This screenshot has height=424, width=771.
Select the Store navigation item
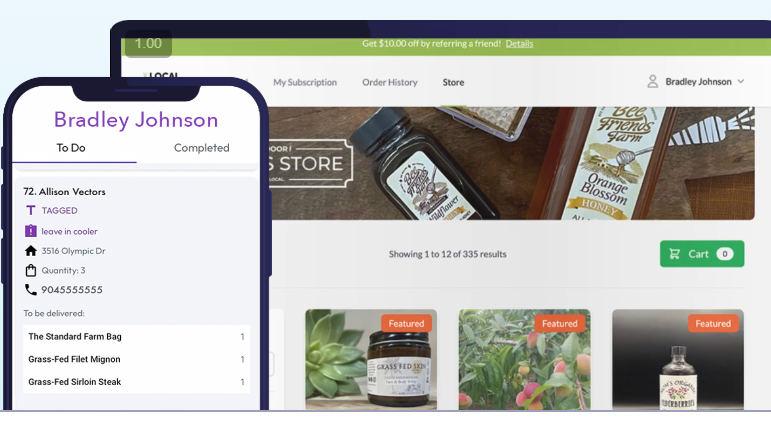pyautogui.click(x=453, y=82)
